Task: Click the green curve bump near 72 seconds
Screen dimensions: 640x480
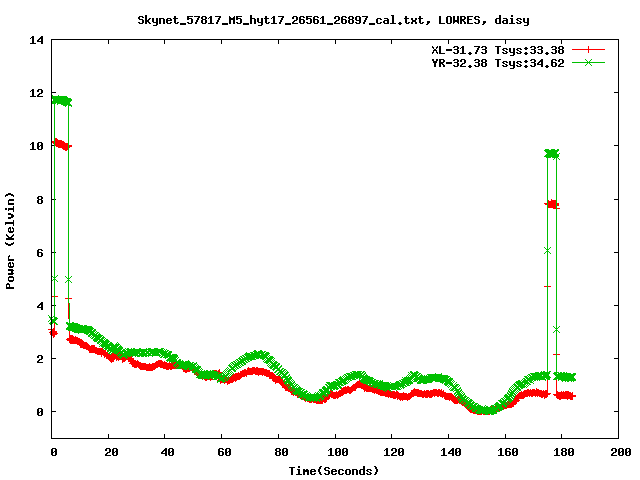Action: (256, 355)
